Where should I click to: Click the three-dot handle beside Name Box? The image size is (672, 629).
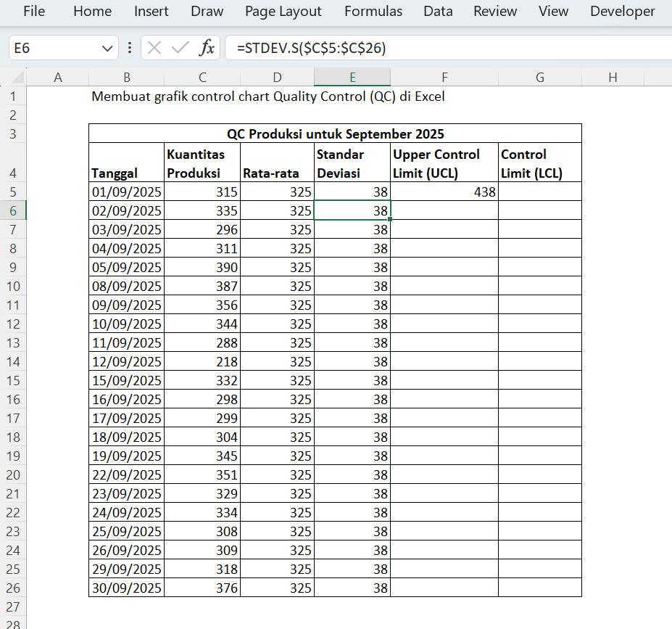pyautogui.click(x=130, y=49)
